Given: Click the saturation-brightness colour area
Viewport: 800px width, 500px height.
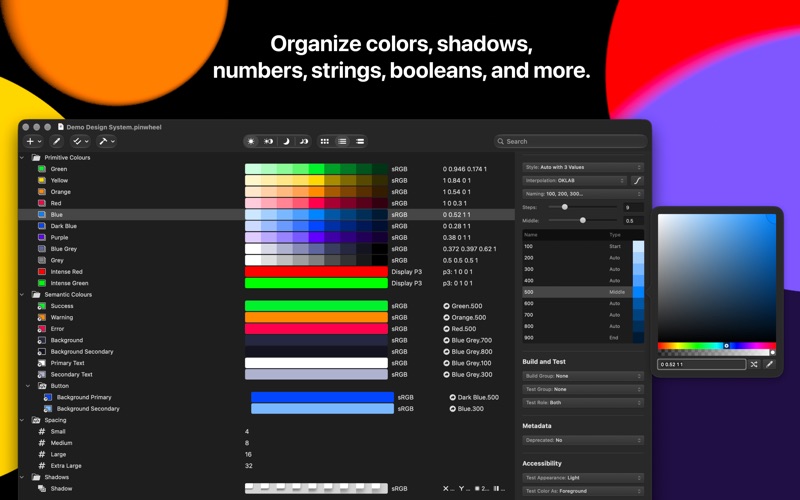Looking at the screenshot, I should [716, 278].
